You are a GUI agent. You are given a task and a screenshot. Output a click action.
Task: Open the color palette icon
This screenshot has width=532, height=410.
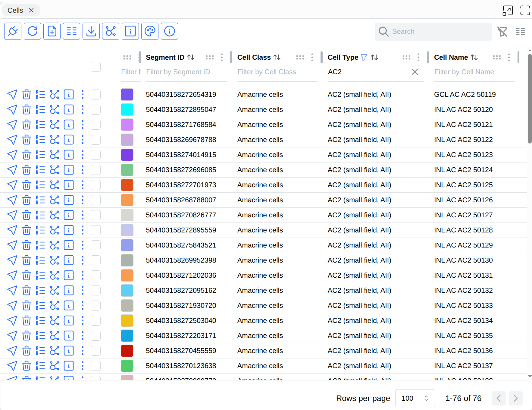click(x=150, y=31)
